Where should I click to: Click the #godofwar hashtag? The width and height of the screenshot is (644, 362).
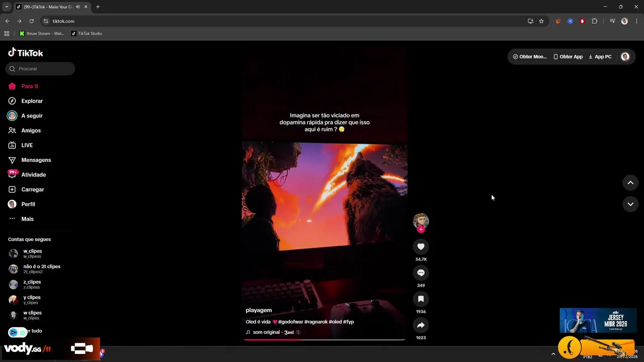tap(290, 322)
